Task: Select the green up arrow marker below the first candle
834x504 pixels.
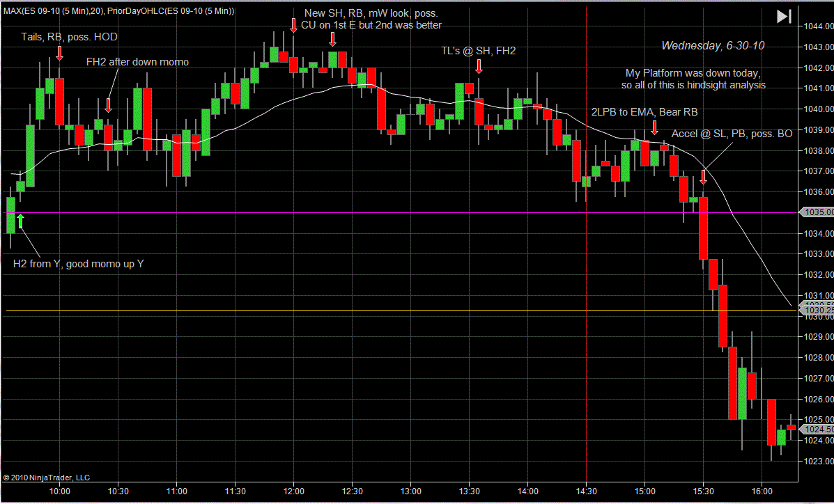Action: 20,221
